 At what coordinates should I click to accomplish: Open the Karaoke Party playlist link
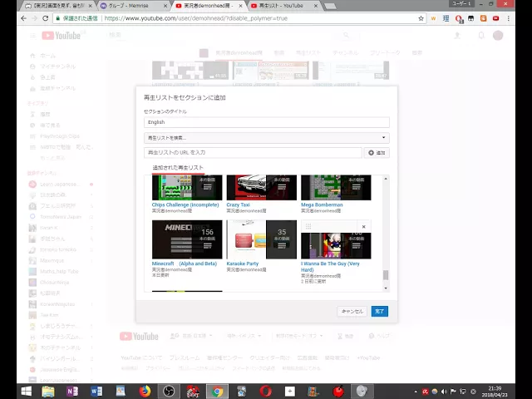(243, 264)
